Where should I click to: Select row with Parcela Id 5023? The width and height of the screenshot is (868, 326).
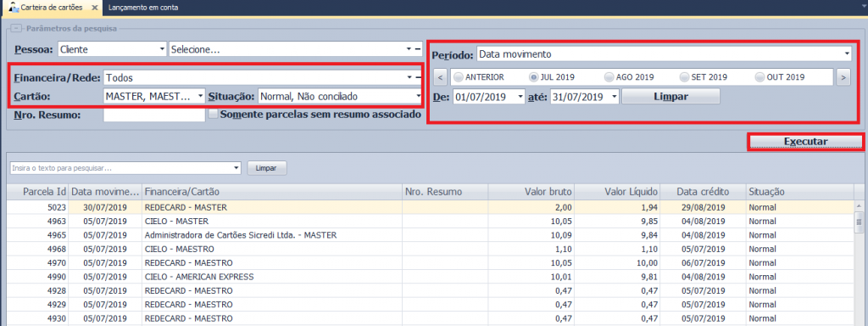click(430, 208)
